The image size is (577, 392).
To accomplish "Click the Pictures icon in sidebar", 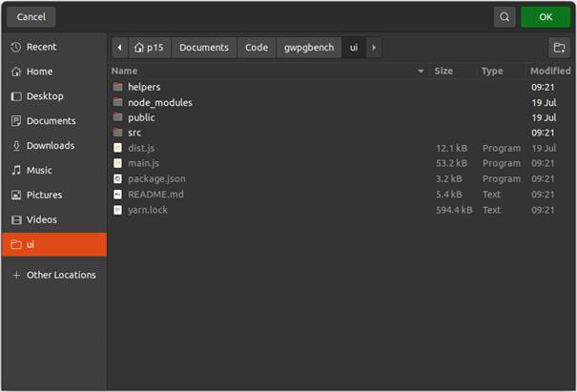I will (16, 195).
